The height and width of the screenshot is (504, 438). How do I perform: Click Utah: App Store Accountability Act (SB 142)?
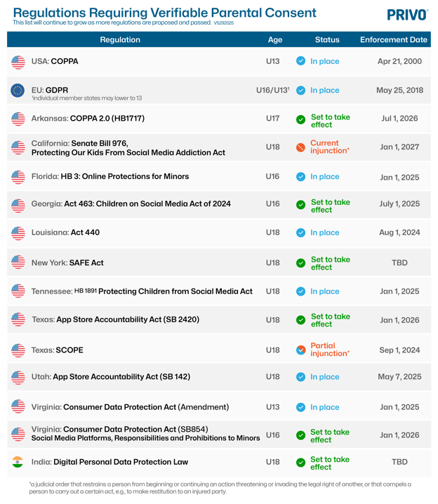click(x=110, y=377)
